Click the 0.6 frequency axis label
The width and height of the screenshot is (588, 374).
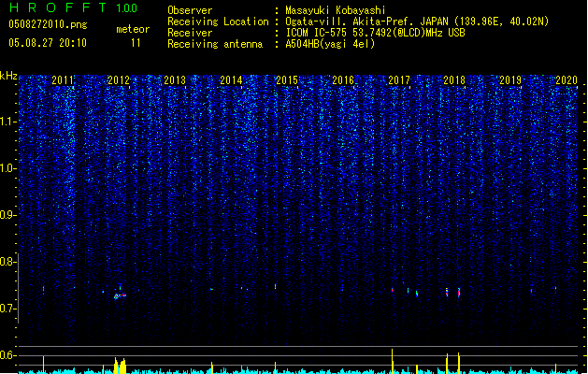[x=7, y=355]
